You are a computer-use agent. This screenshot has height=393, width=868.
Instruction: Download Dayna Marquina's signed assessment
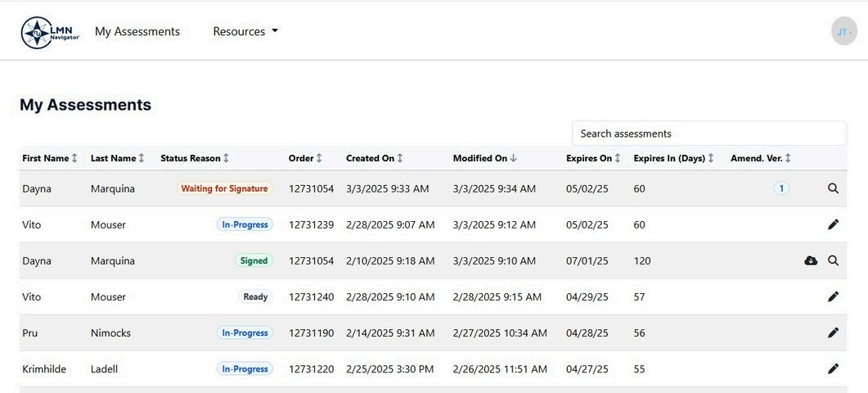click(811, 260)
